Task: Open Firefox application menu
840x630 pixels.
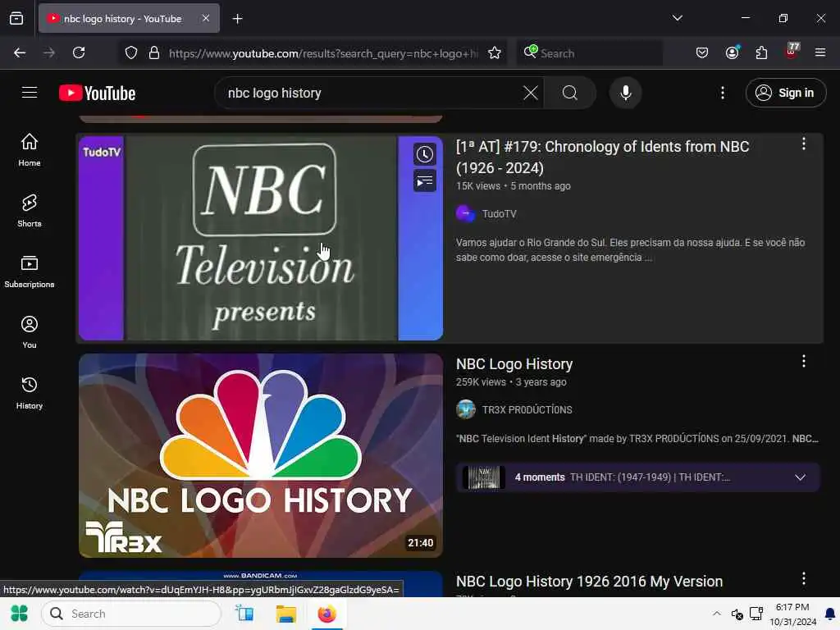Action: 820,52
